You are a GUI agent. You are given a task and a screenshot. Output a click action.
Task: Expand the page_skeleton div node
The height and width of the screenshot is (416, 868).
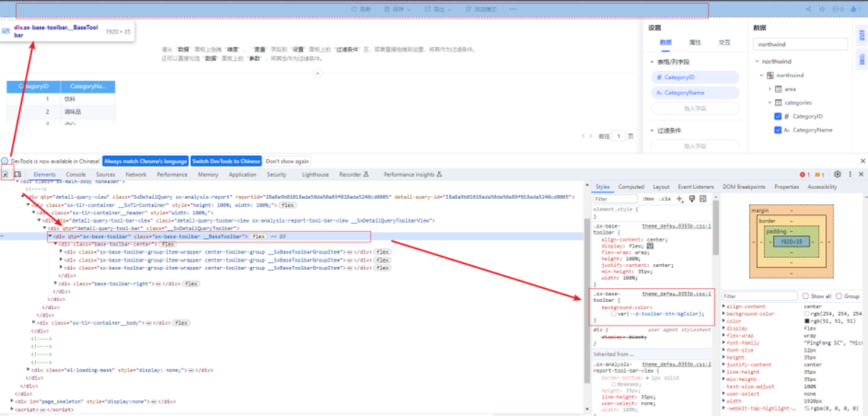click(12, 401)
